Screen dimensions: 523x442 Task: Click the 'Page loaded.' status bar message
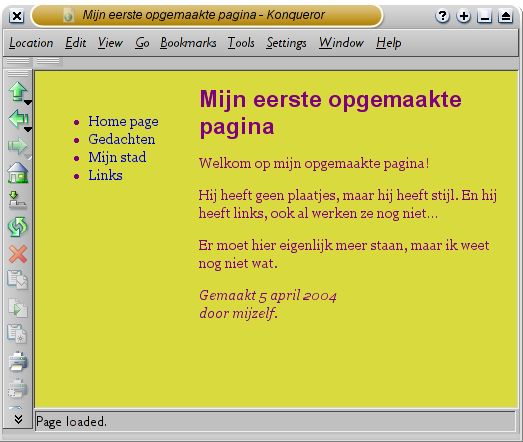click(71, 422)
